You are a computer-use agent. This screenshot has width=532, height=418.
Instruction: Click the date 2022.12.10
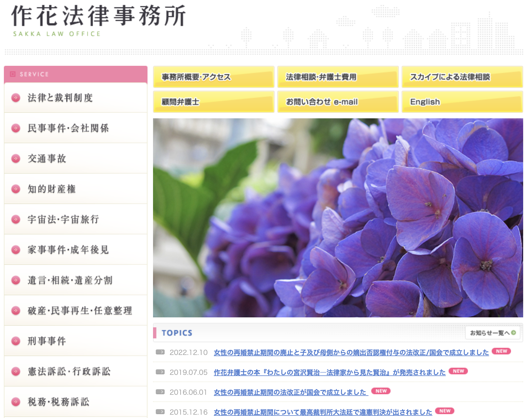188,352
